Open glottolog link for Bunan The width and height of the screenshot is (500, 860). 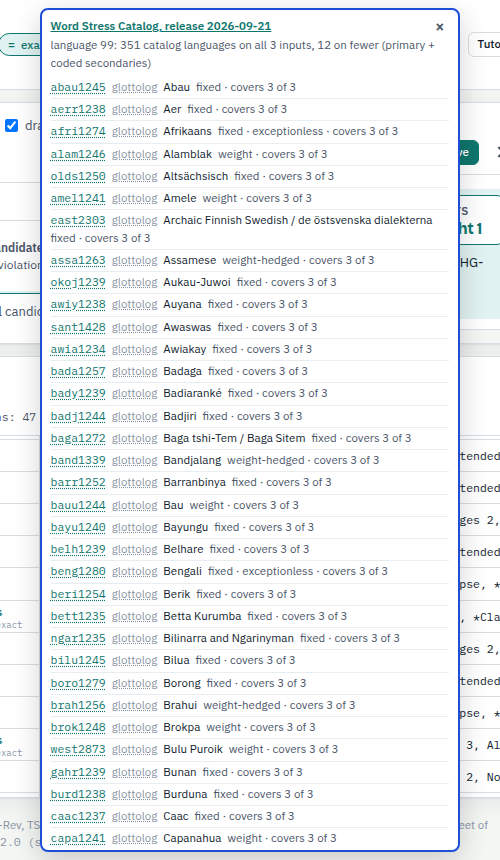pyautogui.click(x=135, y=771)
